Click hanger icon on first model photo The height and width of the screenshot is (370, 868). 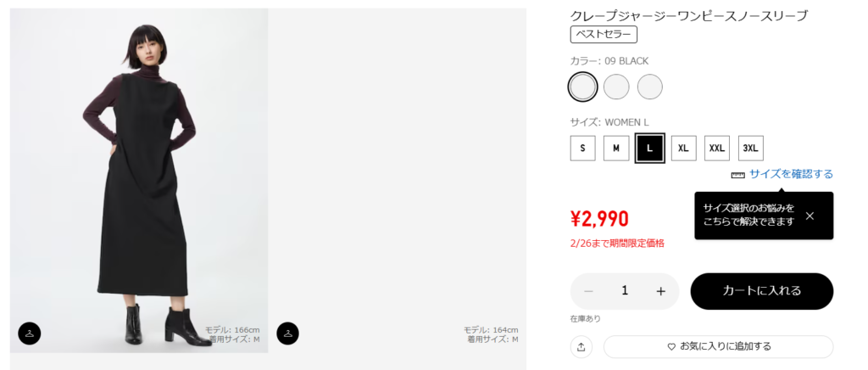30,334
